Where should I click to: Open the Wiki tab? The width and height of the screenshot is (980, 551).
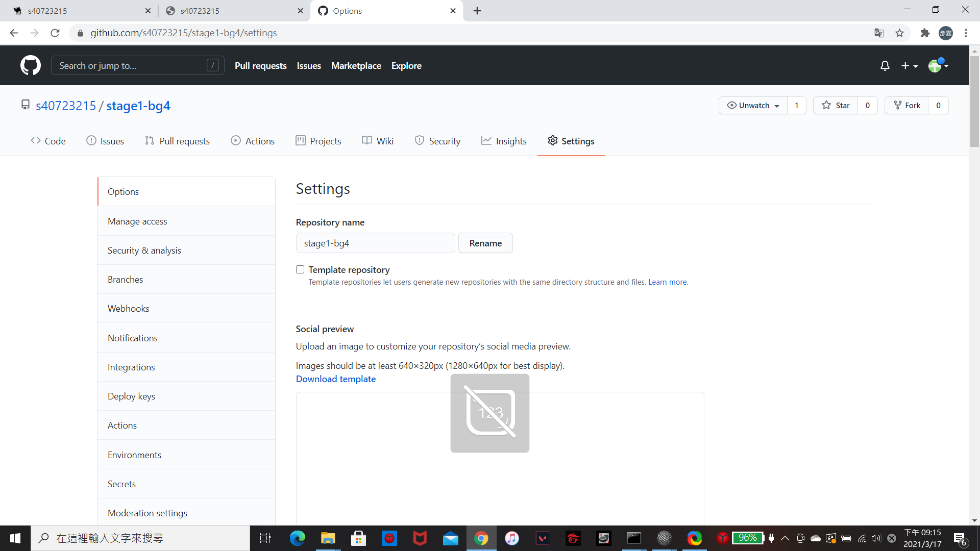378,141
